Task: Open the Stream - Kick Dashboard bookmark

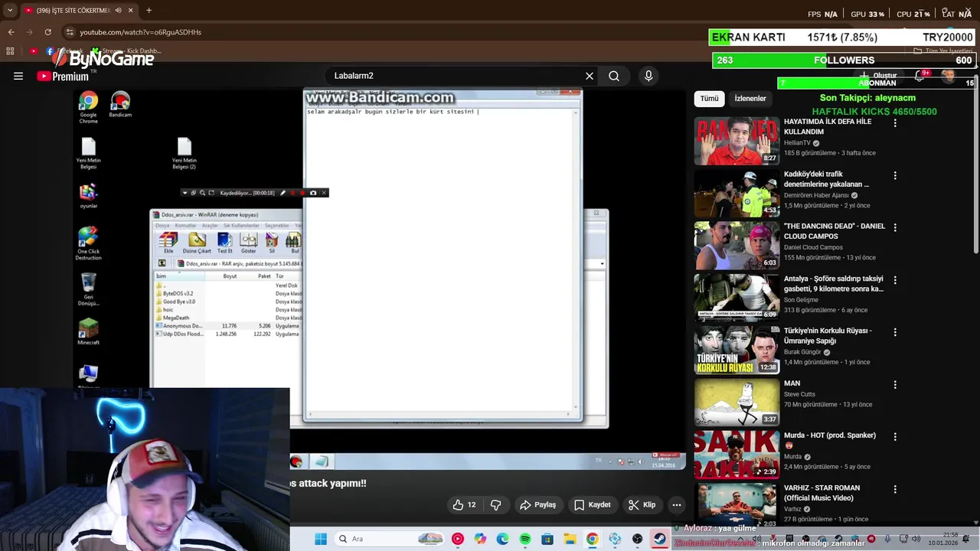Action: (126, 51)
